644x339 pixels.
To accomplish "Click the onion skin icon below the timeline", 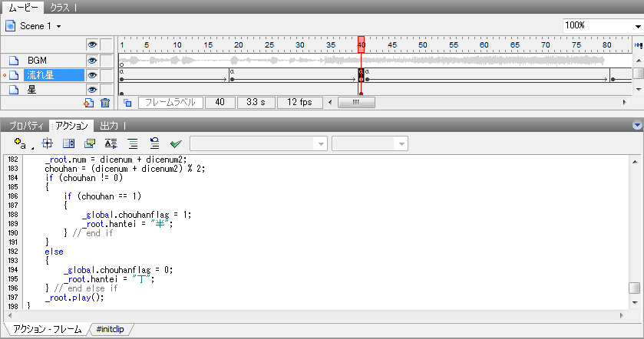I will pyautogui.click(x=127, y=102).
